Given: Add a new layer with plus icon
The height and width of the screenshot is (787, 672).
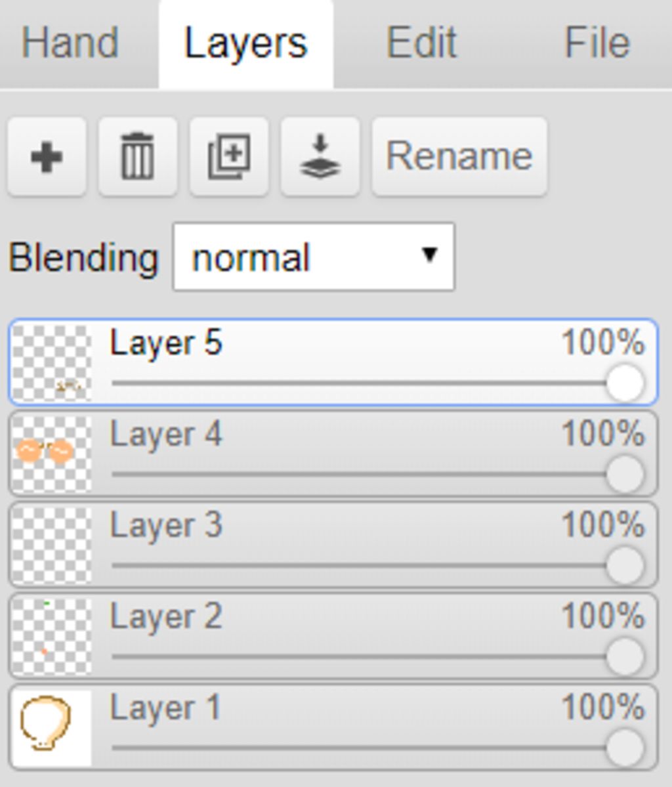Looking at the screenshot, I should [x=47, y=157].
